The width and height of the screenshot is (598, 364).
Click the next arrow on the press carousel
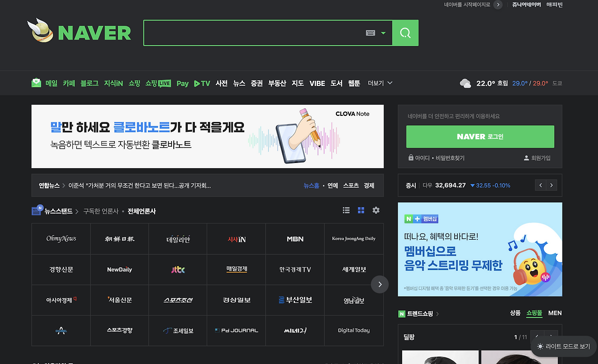click(x=380, y=285)
